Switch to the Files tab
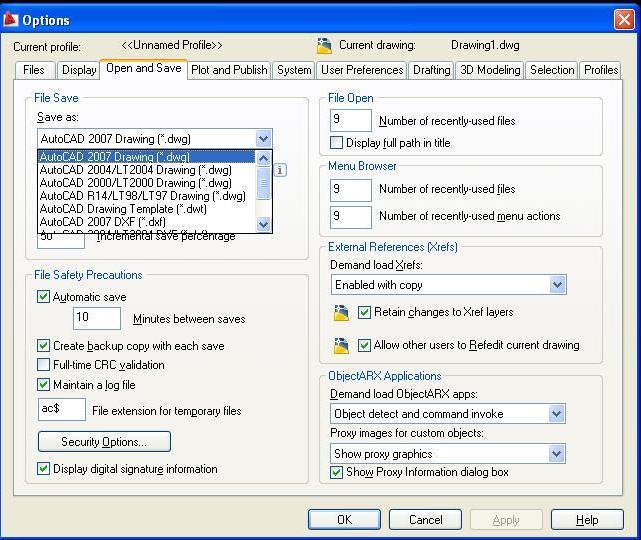Screen dimensions: 641x540 [34, 70]
